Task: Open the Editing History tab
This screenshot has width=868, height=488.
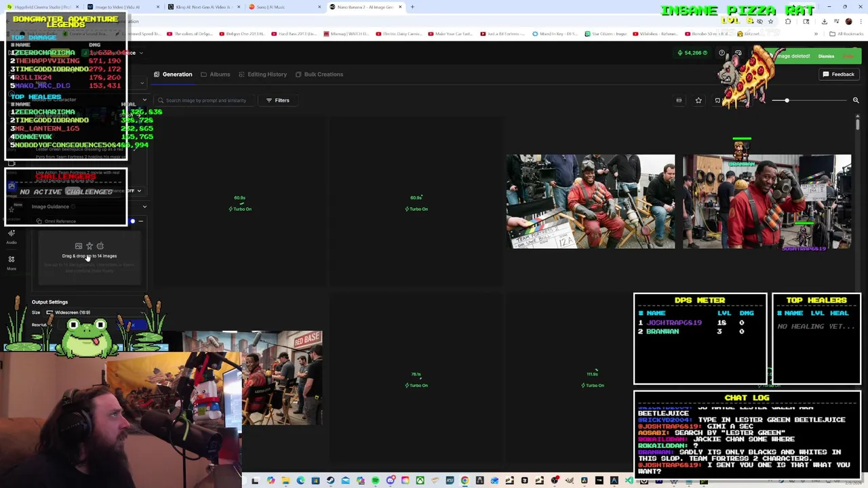Action: click(262, 74)
